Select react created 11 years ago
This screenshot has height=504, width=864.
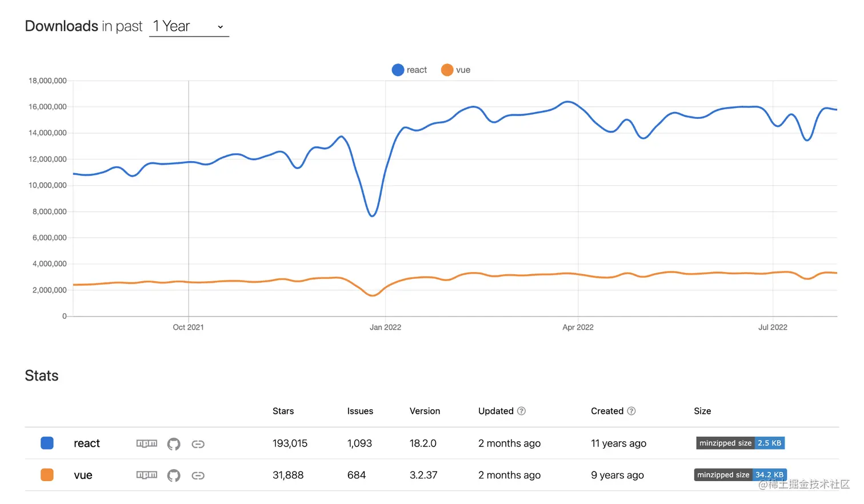(x=619, y=443)
